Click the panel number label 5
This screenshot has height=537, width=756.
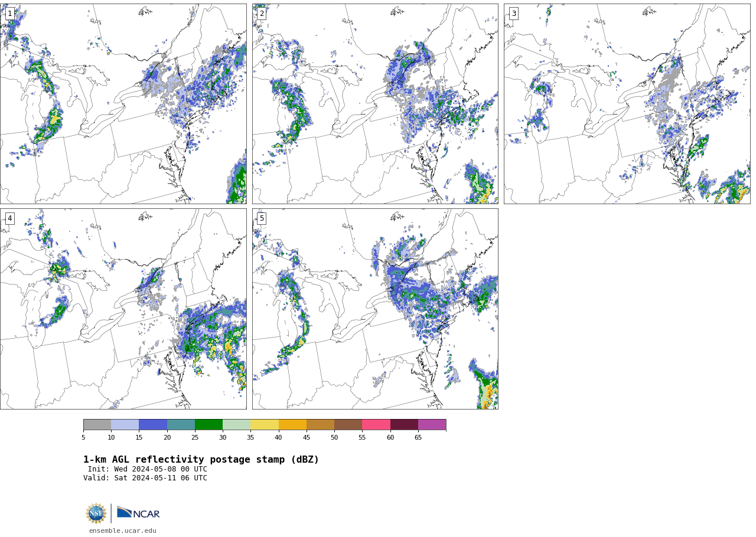click(262, 218)
